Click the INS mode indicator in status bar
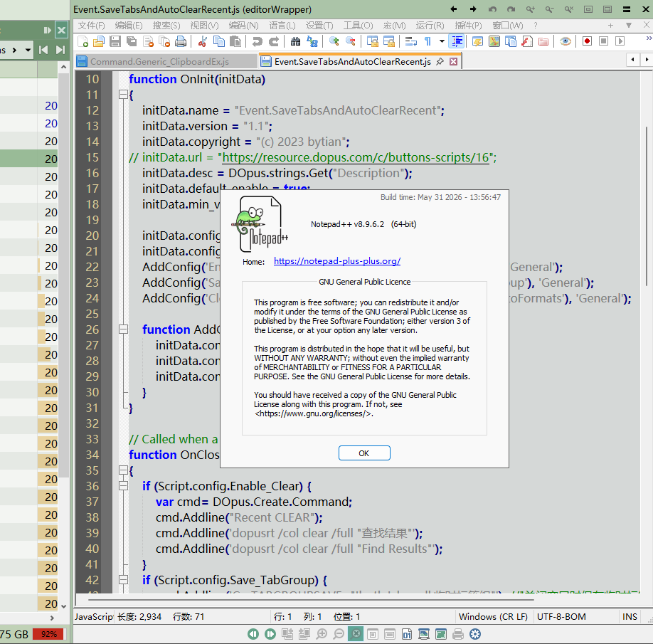653x644 pixels. tap(630, 616)
